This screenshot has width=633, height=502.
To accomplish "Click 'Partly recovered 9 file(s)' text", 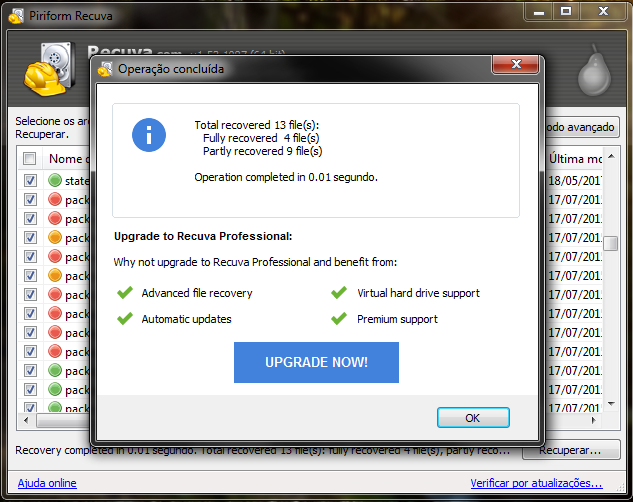I will pos(262,151).
